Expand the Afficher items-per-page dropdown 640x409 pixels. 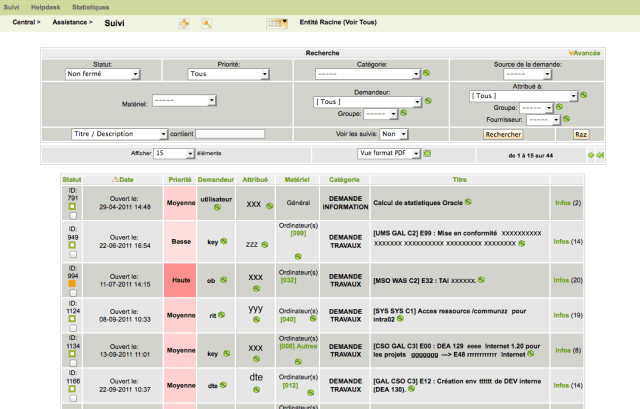coord(175,154)
